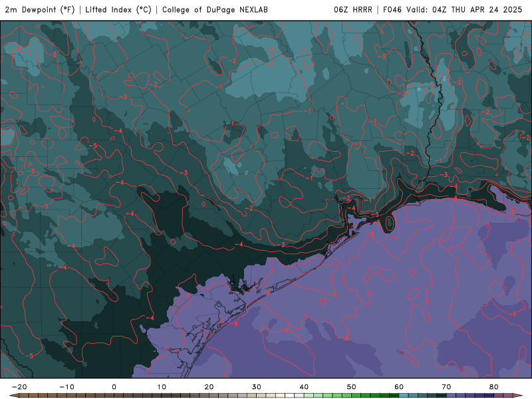Viewport: 532px width, 399px height.
Task: Click the '30' color scale label
Action: click(x=257, y=387)
